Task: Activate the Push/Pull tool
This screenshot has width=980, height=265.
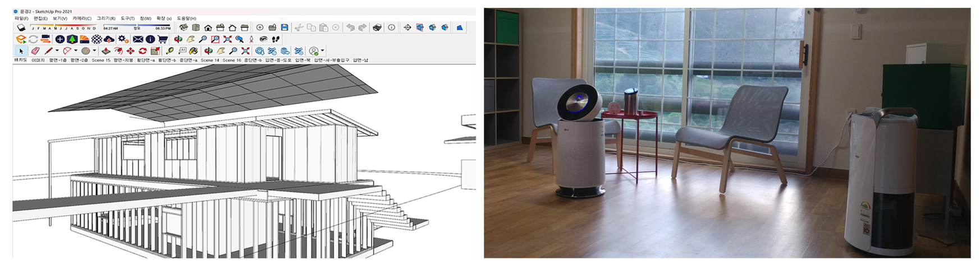Action: 106,51
